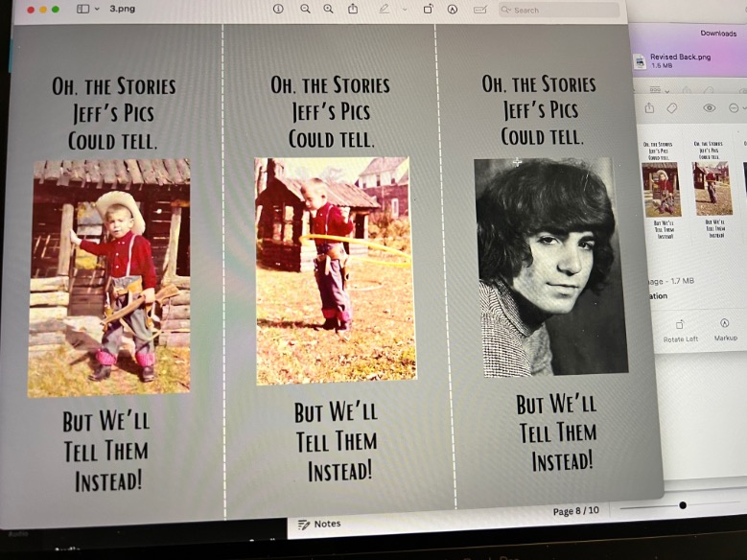Click the Preview Search field
747x560 pixels.
pyautogui.click(x=559, y=10)
